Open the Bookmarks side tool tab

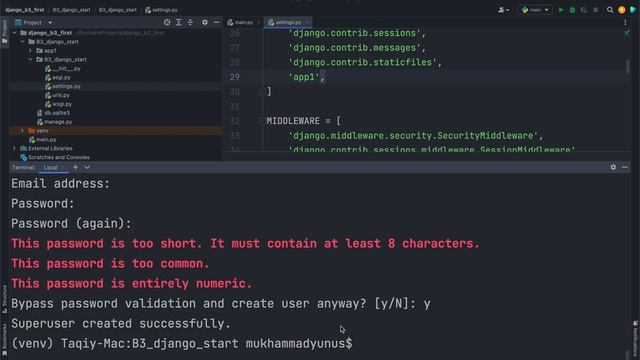(x=4, y=339)
